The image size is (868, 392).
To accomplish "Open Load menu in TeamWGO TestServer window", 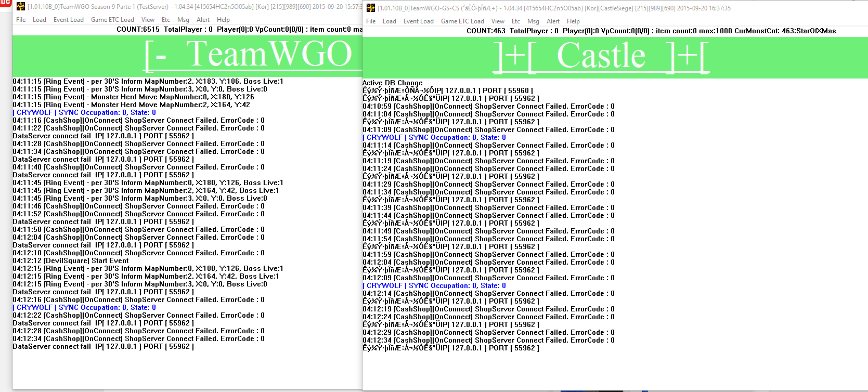I will click(x=40, y=20).
